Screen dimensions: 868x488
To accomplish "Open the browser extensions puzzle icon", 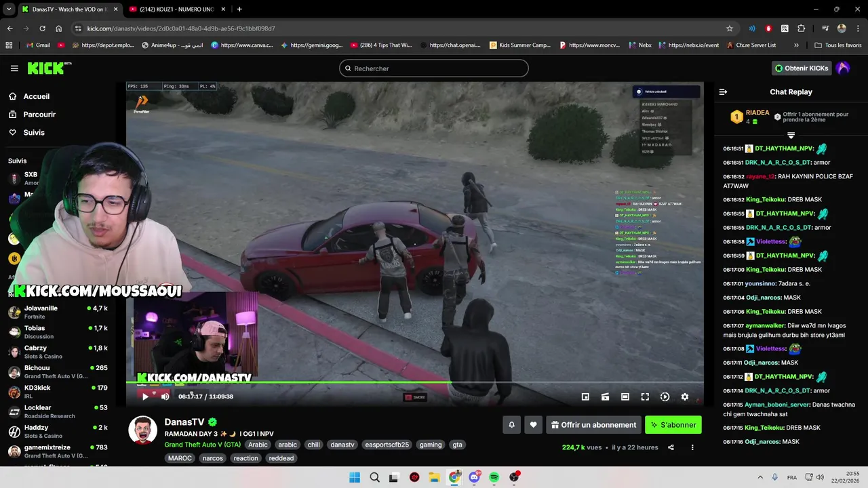I will pos(802,28).
